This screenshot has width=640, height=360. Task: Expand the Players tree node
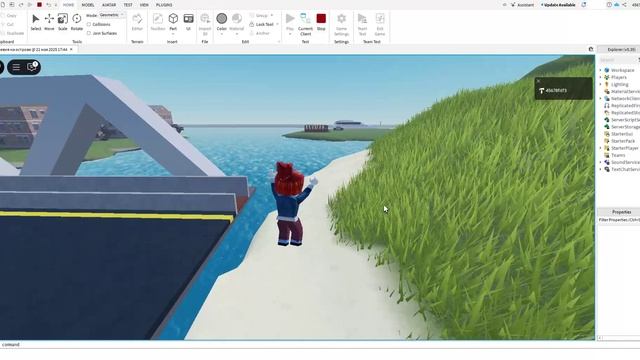coord(600,77)
